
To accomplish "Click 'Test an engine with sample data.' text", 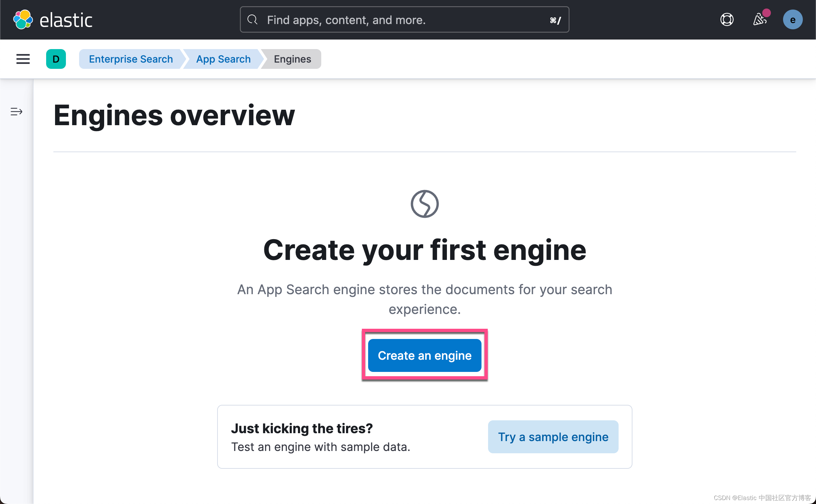I will click(x=320, y=447).
